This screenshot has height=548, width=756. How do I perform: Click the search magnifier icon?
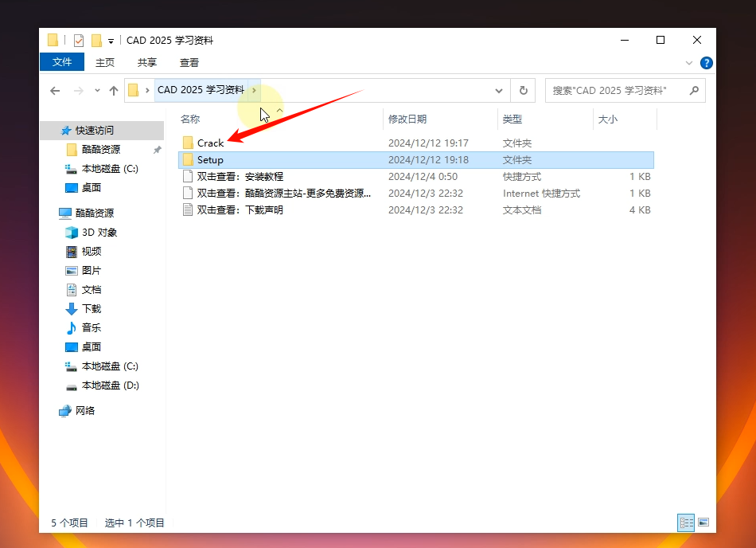click(x=694, y=91)
